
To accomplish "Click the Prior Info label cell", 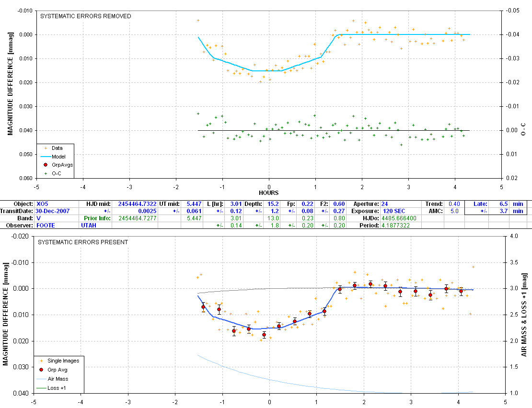I will 97,218.
